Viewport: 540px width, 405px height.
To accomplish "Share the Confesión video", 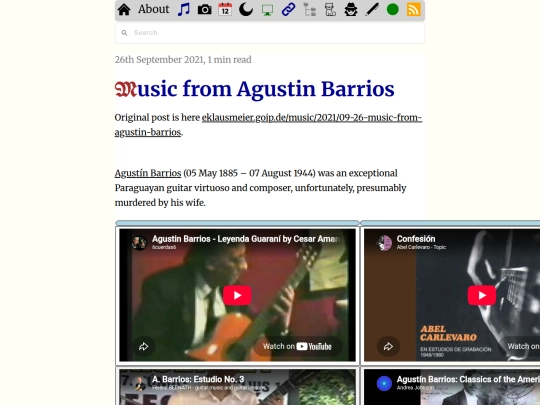I will [x=388, y=346].
